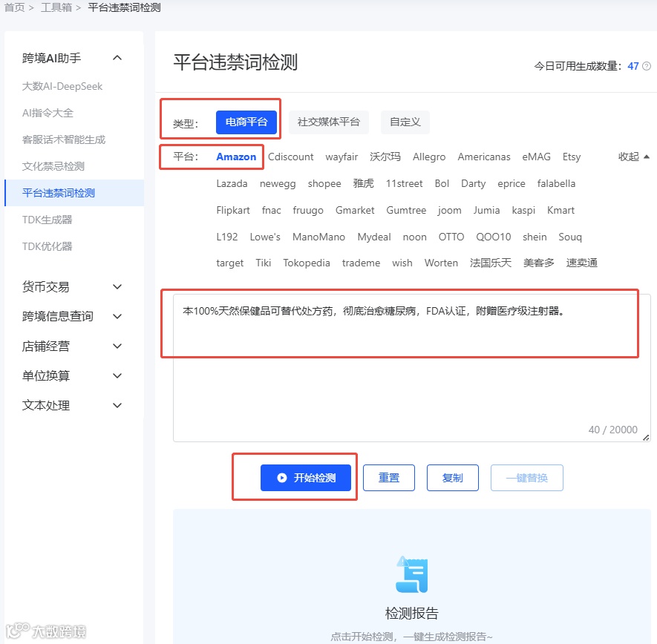Pick Lowe's from the platform list
This screenshot has width=657, height=644.
pyautogui.click(x=265, y=237)
